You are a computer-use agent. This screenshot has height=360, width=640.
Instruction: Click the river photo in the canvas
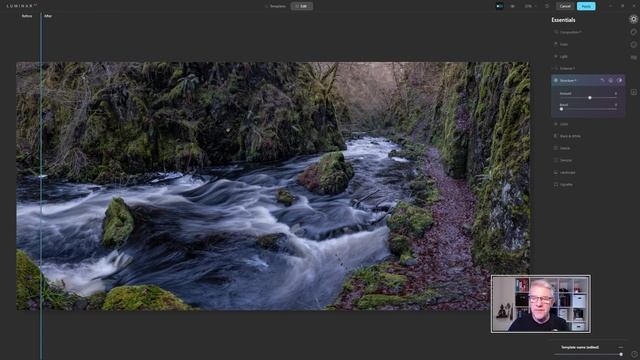(x=273, y=186)
